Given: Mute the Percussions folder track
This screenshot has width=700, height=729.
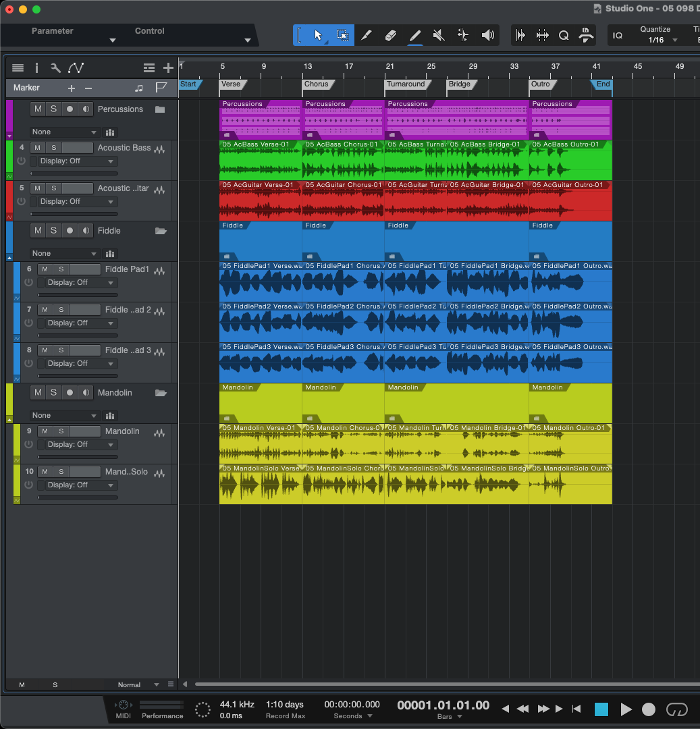Looking at the screenshot, I should [38, 109].
